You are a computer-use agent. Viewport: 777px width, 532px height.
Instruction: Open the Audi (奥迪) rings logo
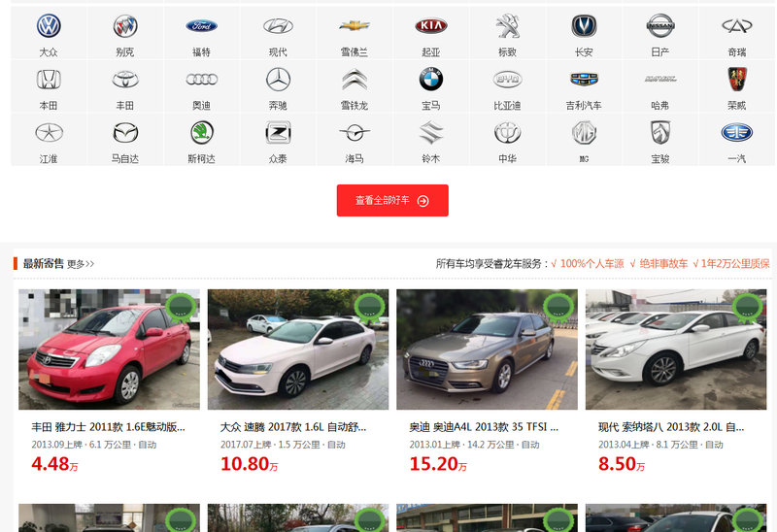pos(202,80)
